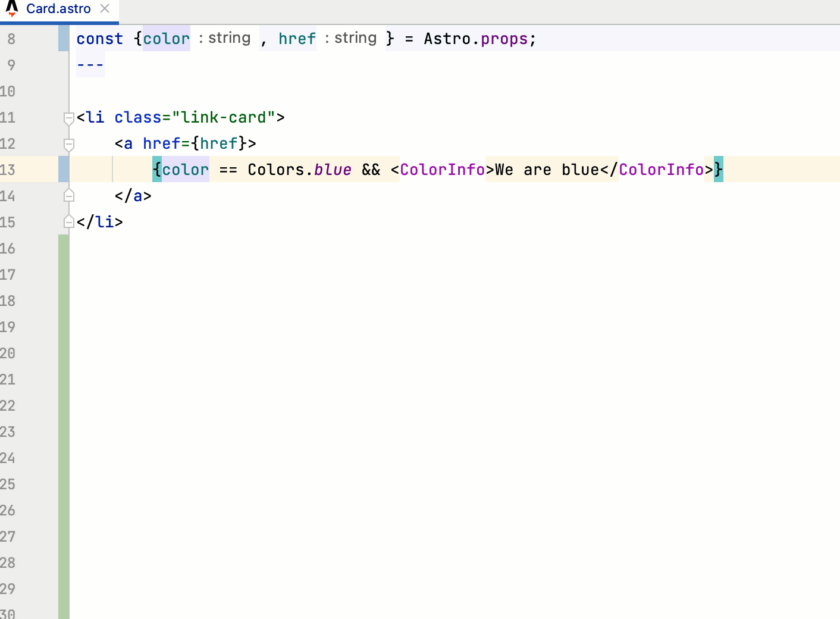
Task: Click the string type annotation after color
Action: (x=231, y=37)
